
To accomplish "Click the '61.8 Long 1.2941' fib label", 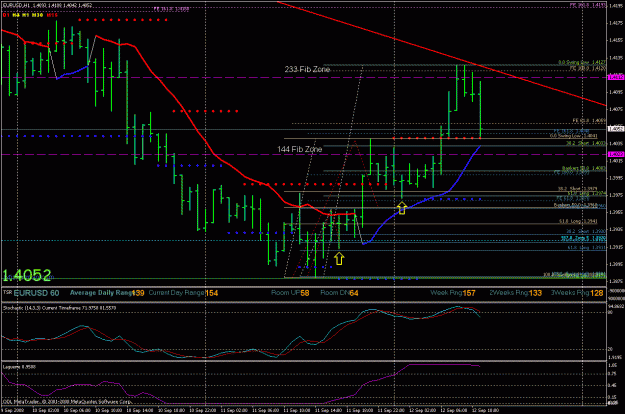I will pos(578,222).
